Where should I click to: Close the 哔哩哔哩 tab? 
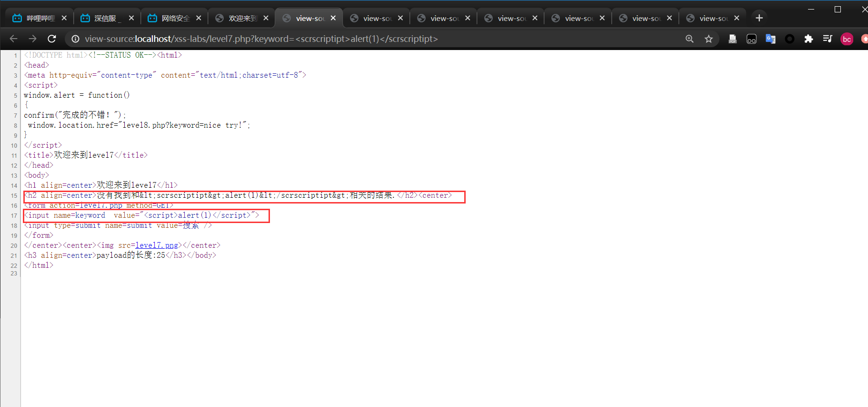(x=64, y=18)
